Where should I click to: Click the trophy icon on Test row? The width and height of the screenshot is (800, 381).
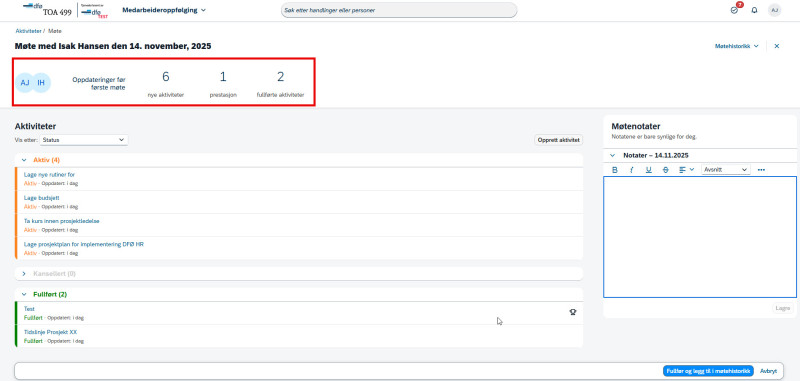(573, 312)
